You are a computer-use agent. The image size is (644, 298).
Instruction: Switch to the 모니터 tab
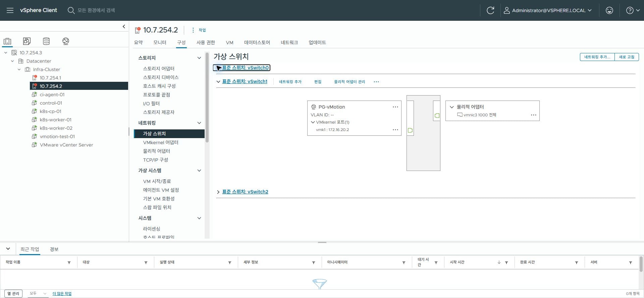pos(160,42)
